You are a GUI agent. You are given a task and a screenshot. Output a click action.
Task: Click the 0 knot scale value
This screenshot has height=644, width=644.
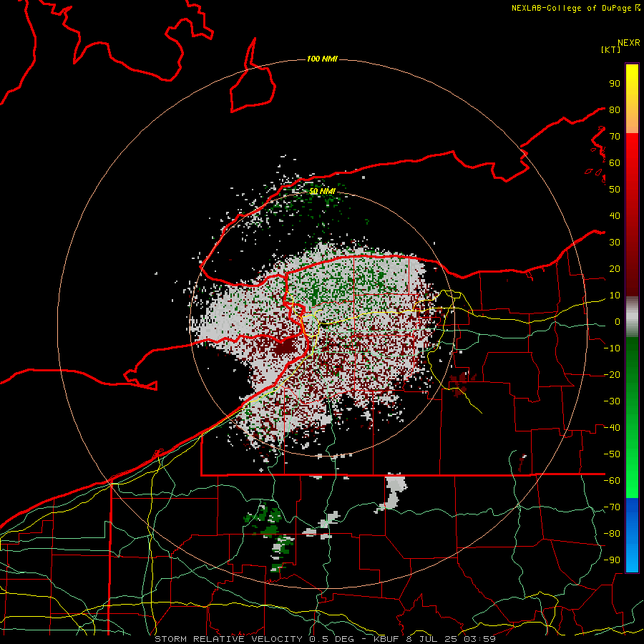coord(617,321)
